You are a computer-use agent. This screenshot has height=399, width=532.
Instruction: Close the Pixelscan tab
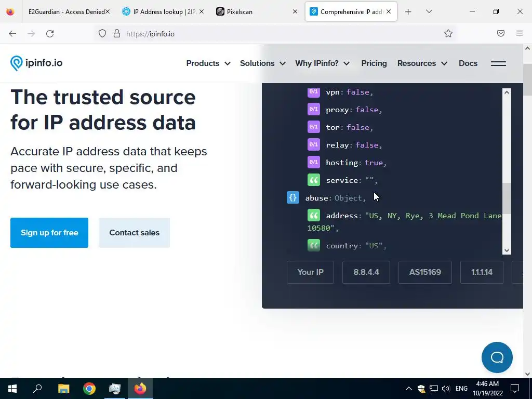[295, 12]
